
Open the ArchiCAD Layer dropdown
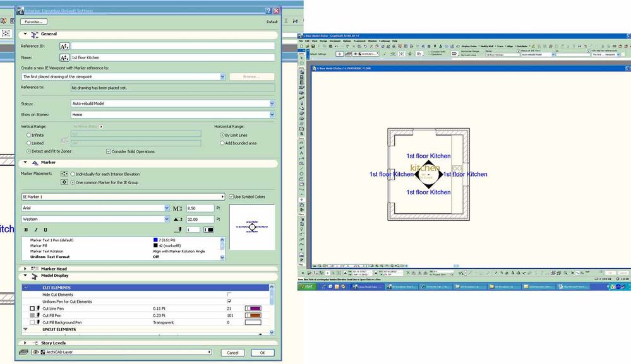click(x=122, y=353)
